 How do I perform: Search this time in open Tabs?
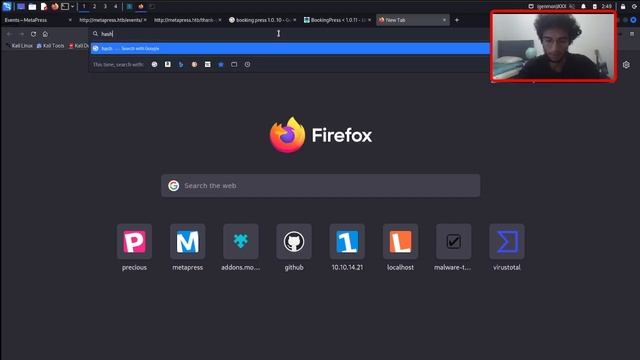[234, 64]
